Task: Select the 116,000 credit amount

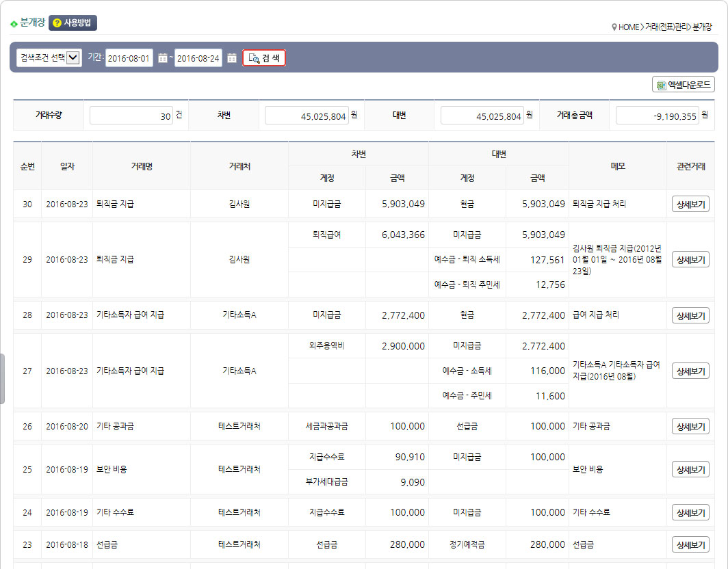Action: pos(547,371)
